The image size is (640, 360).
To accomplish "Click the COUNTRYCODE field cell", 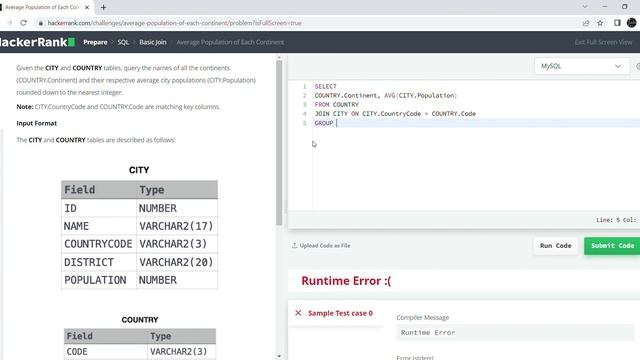I will tap(98, 244).
